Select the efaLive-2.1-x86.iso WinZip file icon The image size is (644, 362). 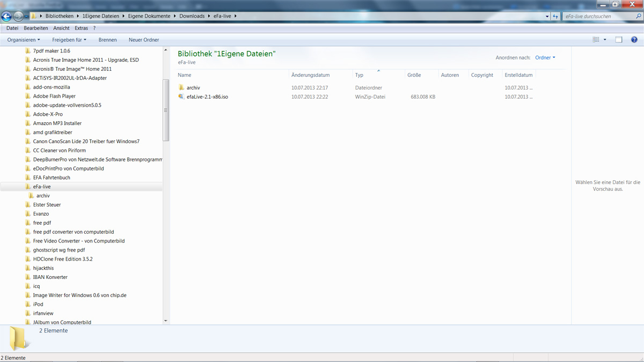click(x=182, y=97)
